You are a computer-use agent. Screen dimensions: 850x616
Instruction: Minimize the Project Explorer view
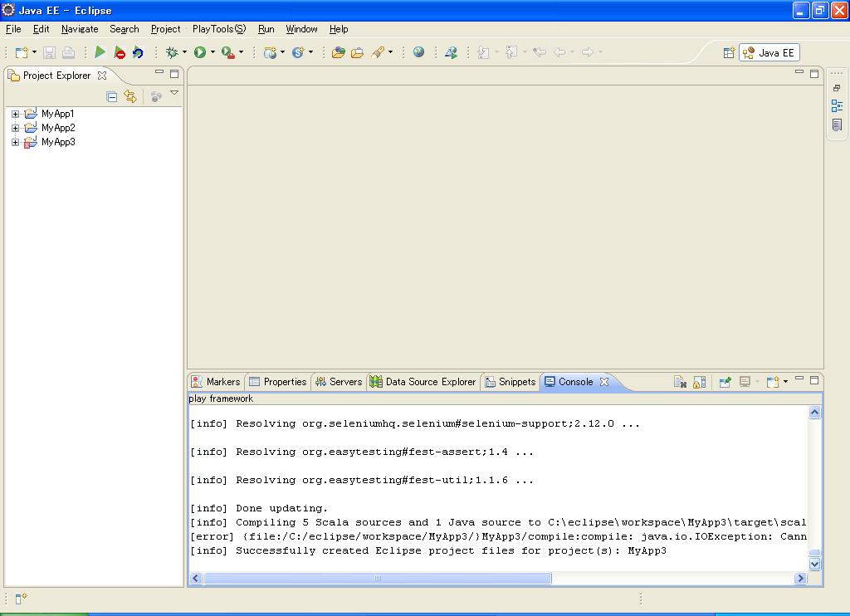(159, 72)
